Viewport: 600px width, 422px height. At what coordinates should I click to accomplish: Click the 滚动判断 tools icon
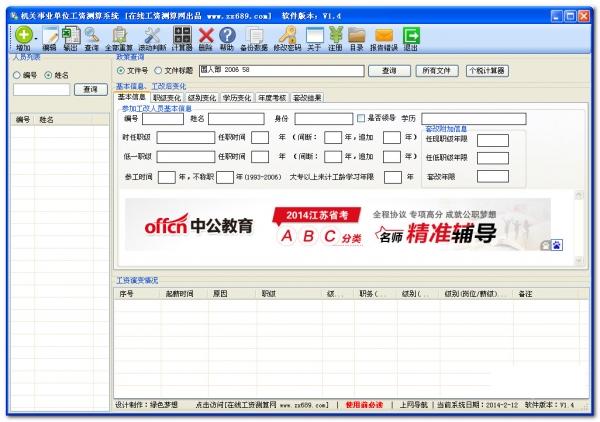coord(152,36)
